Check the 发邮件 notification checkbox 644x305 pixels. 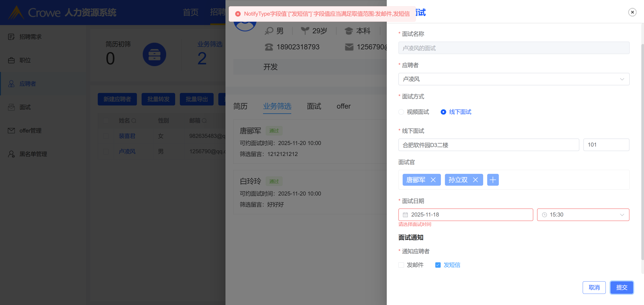click(401, 265)
